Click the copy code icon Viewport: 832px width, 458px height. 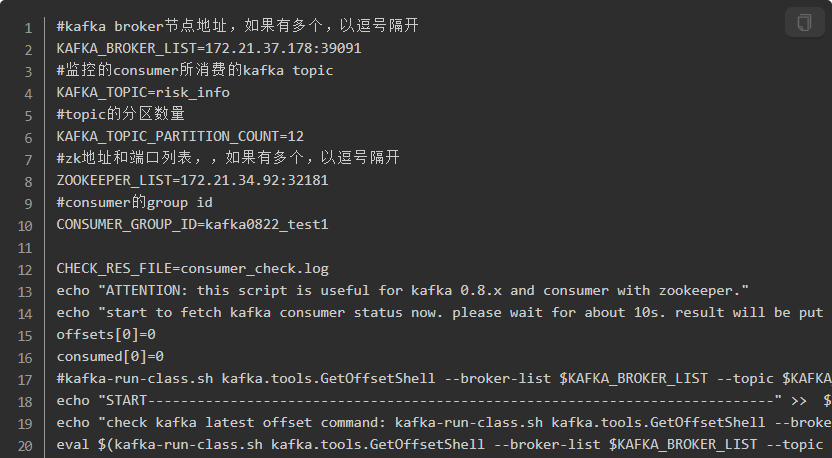[x=804, y=23]
